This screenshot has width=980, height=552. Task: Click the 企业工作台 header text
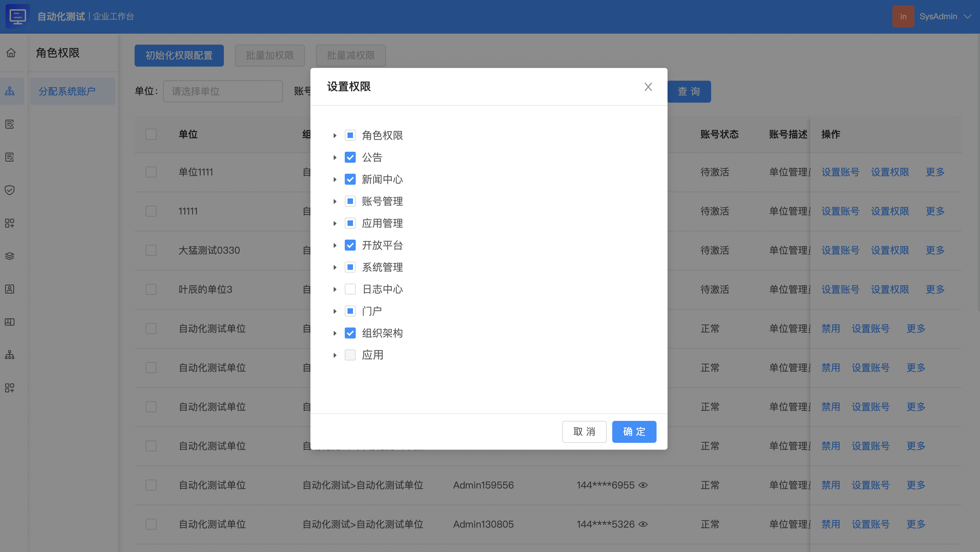(113, 16)
